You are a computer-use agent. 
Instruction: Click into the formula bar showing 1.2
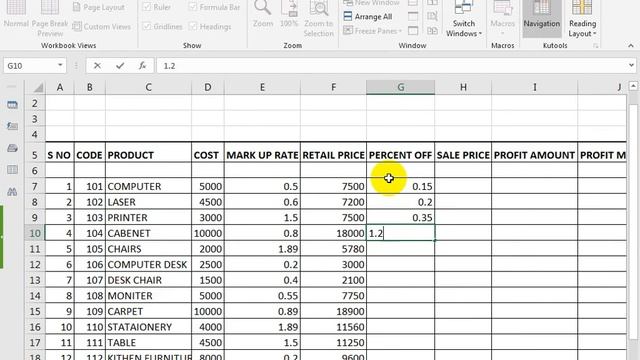click(x=392, y=66)
